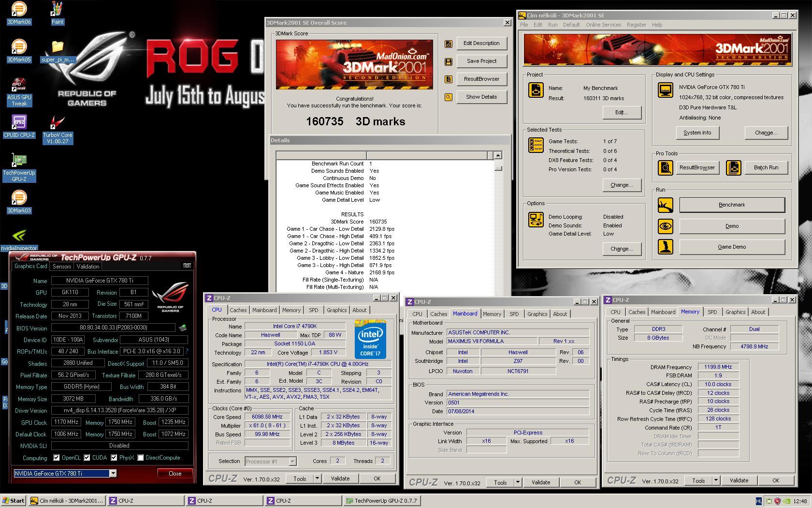Screen dimensions: 812x508
Task: Click the Close button in GPU-Z
Action: point(175,474)
